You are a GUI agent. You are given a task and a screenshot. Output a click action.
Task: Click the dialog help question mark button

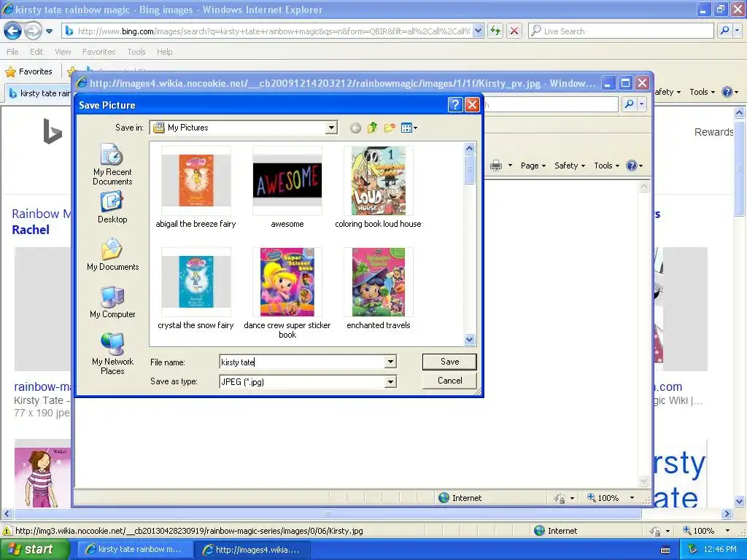455,105
